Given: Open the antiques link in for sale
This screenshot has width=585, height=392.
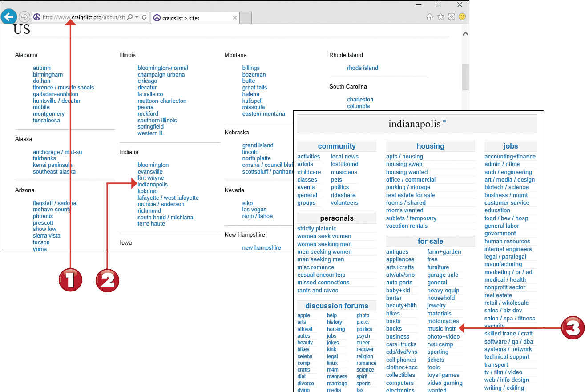Looking at the screenshot, I should point(397,252).
